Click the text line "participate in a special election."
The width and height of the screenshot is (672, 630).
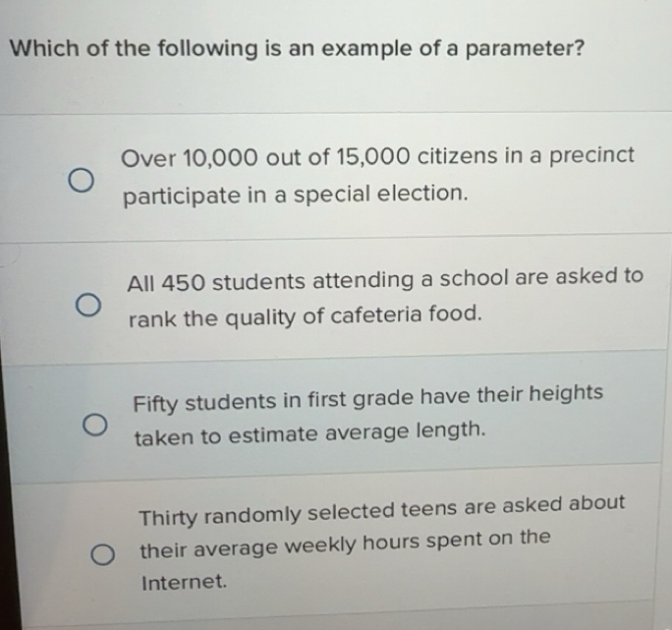click(x=295, y=194)
